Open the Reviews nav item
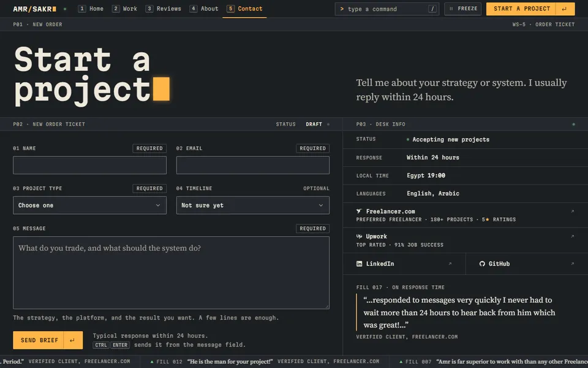The image size is (588, 368). coord(164,9)
